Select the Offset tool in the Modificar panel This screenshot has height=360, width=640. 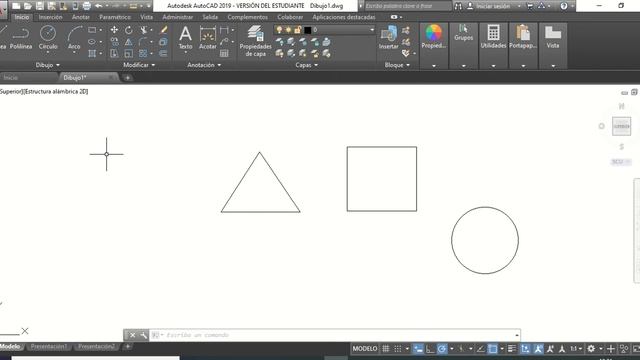click(163, 53)
